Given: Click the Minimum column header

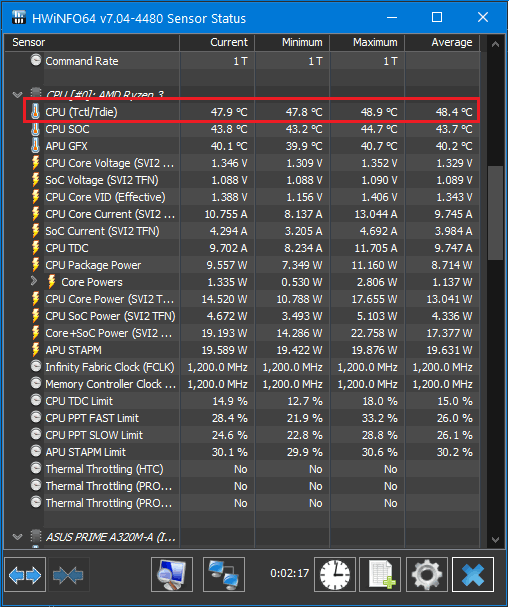Looking at the screenshot, I should (292, 43).
